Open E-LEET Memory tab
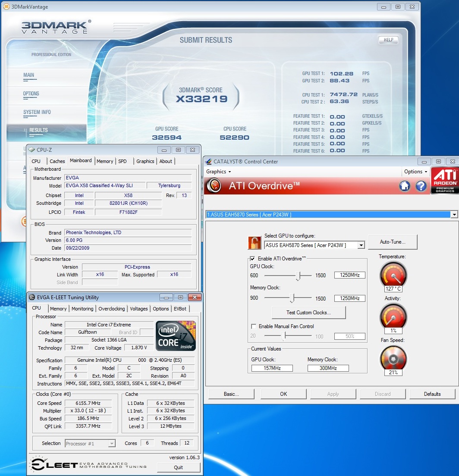Image resolution: width=459 pixels, height=476 pixels. coord(58,309)
